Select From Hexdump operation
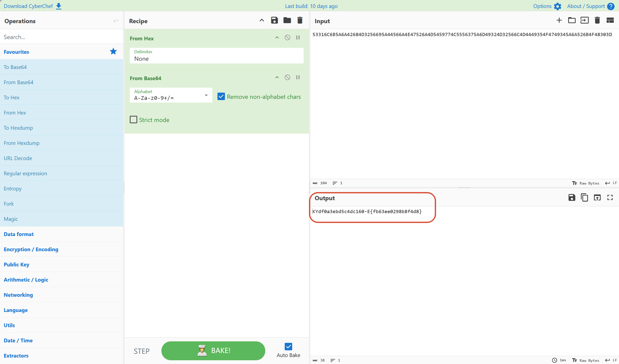This screenshot has width=619, height=364. (62, 143)
